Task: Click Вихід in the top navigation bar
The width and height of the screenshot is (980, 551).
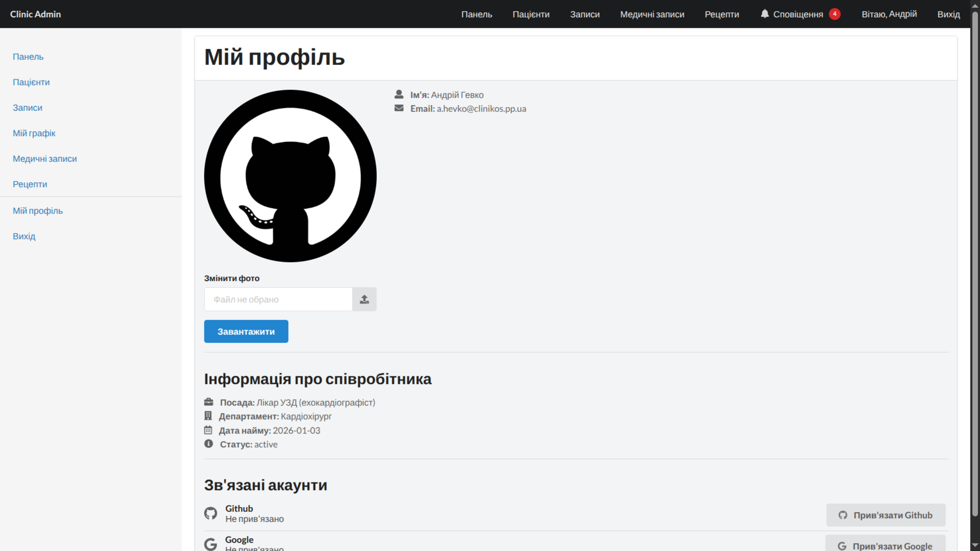Action: 948,14
